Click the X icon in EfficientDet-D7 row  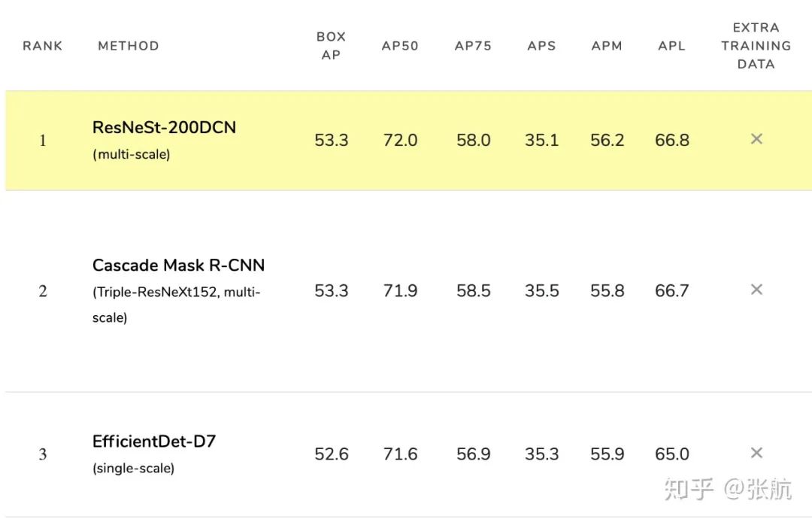click(756, 453)
